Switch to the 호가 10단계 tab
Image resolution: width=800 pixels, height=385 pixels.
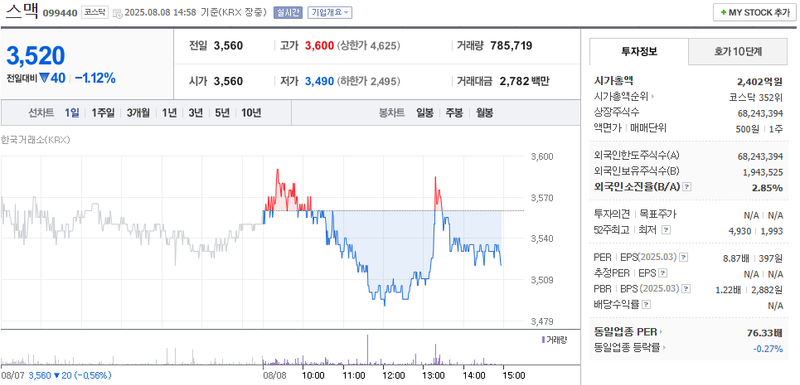coord(738,52)
